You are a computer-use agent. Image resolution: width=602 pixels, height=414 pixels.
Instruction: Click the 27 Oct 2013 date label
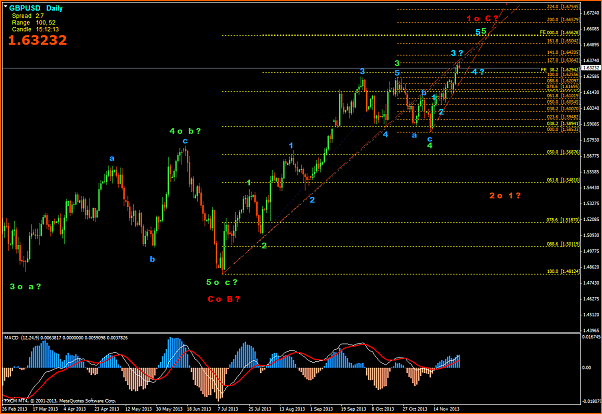[415, 409]
